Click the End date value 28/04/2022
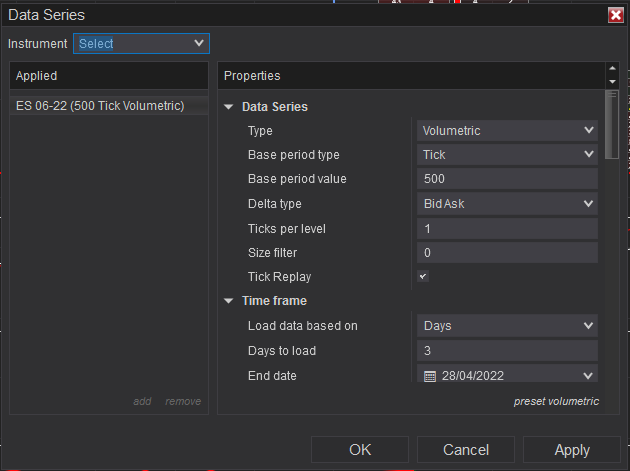The width and height of the screenshot is (630, 471). [x=473, y=376]
